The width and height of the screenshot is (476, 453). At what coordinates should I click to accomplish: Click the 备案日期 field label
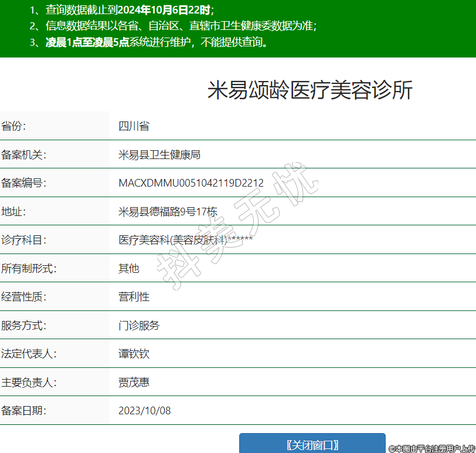click(x=23, y=411)
